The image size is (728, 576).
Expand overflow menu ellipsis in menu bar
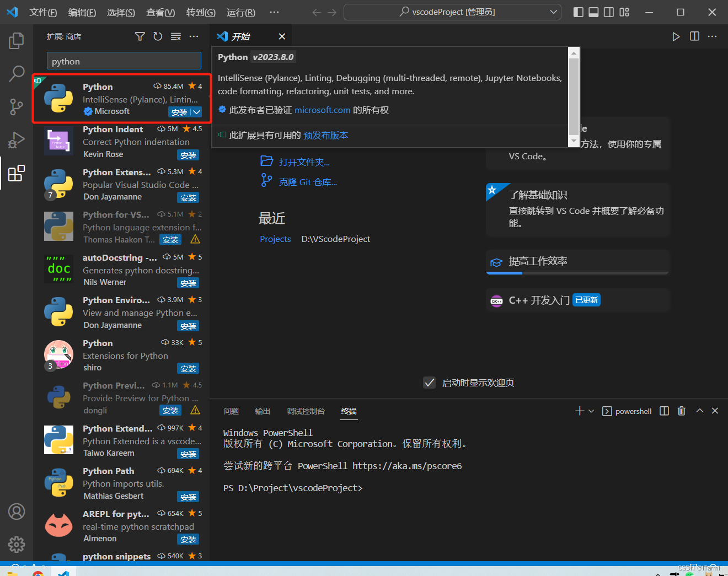(274, 12)
